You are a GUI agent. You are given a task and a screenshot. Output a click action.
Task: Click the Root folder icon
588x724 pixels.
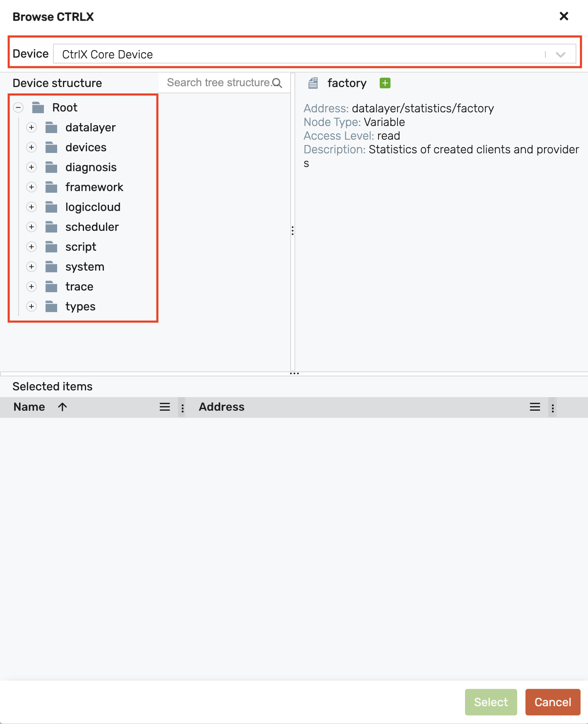[38, 108]
